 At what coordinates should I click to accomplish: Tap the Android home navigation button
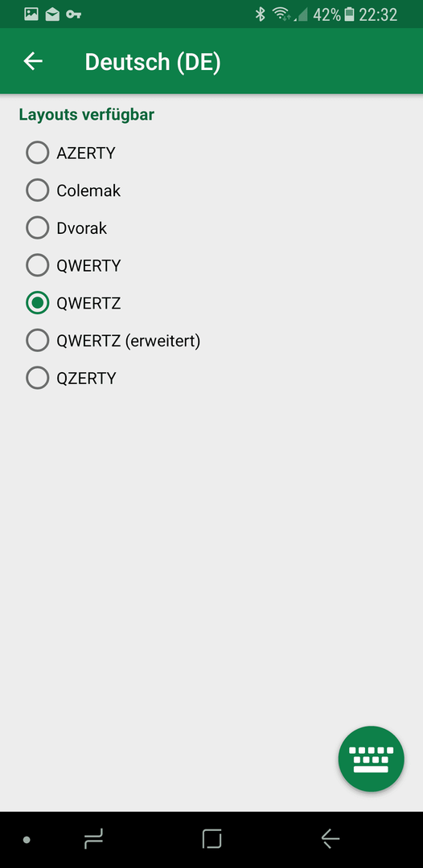coord(211,839)
